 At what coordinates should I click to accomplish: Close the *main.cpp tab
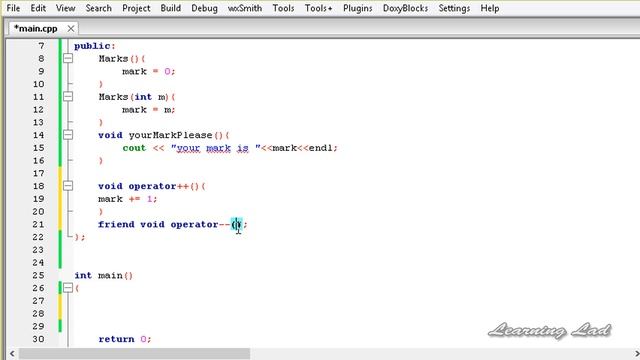click(71, 29)
